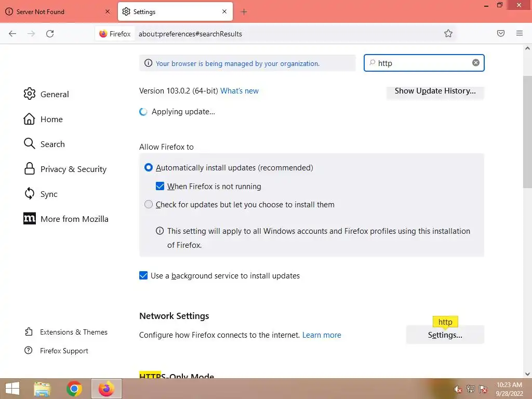Click the network tray icon

click(470, 389)
